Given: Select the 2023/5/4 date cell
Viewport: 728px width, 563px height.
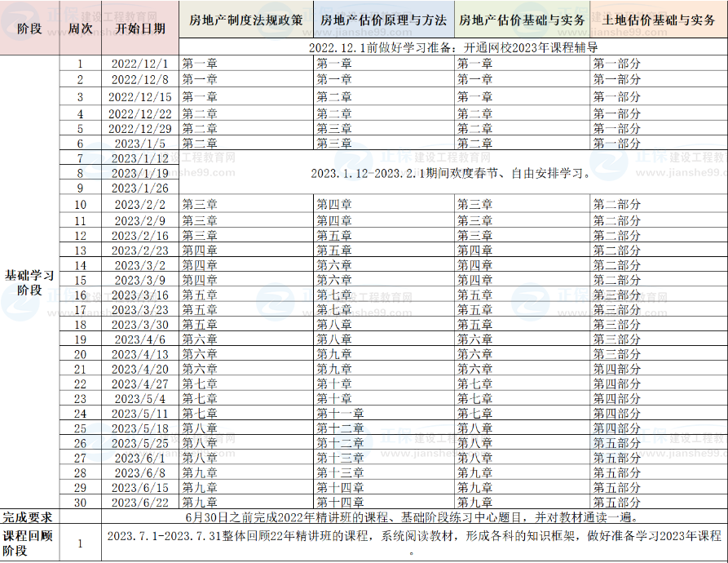Looking at the screenshot, I should (140, 399).
